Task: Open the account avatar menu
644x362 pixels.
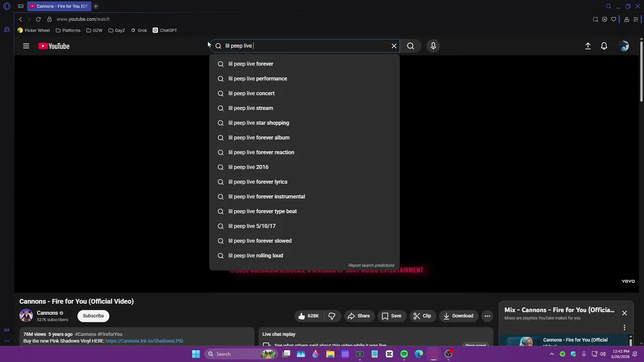Action: point(624,46)
